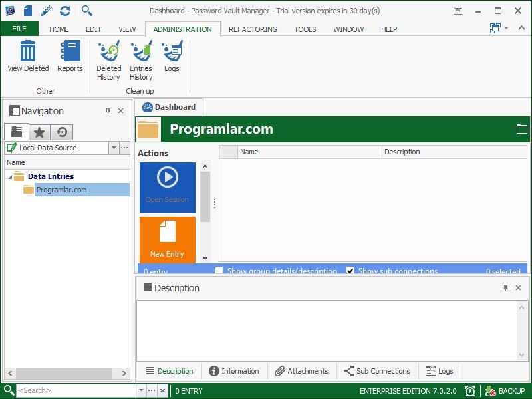
Task: Open the Sub Connections bottom tab
Action: click(376, 371)
